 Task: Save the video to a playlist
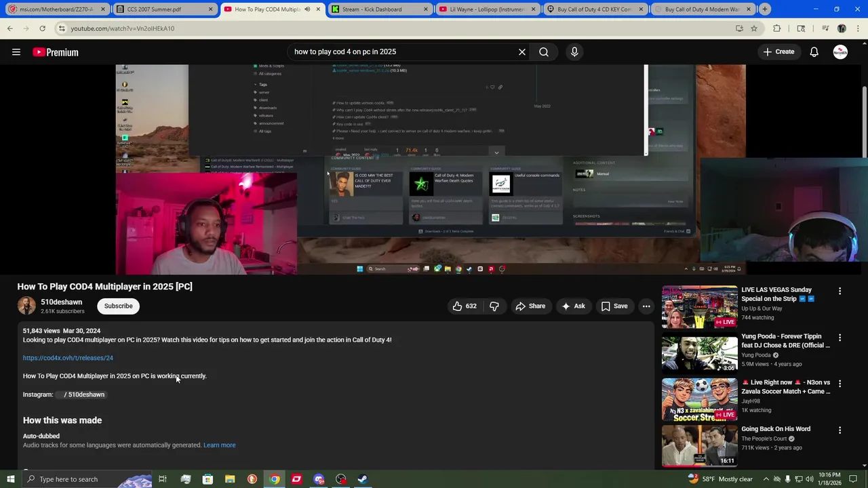[x=614, y=306]
